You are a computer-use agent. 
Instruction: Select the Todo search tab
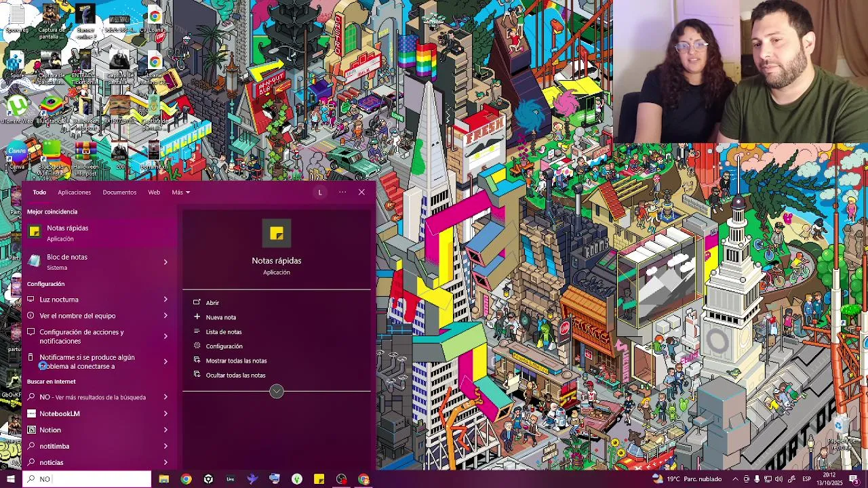click(39, 192)
